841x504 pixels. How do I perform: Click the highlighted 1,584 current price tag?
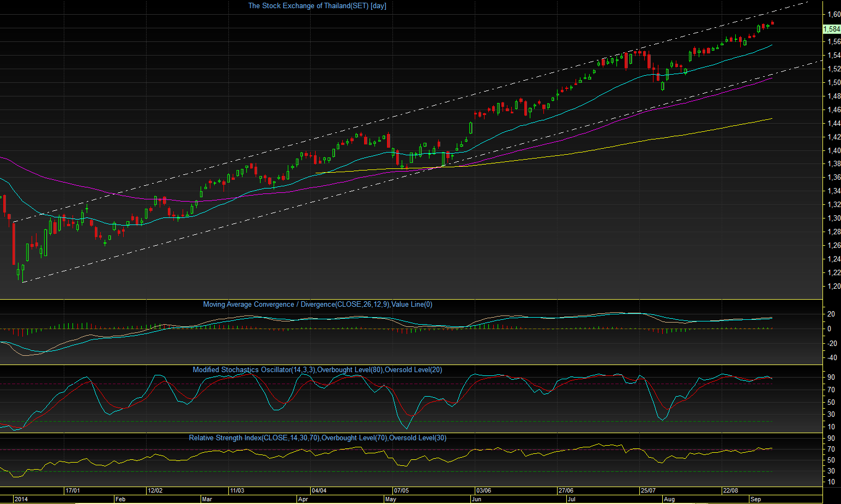pos(831,29)
